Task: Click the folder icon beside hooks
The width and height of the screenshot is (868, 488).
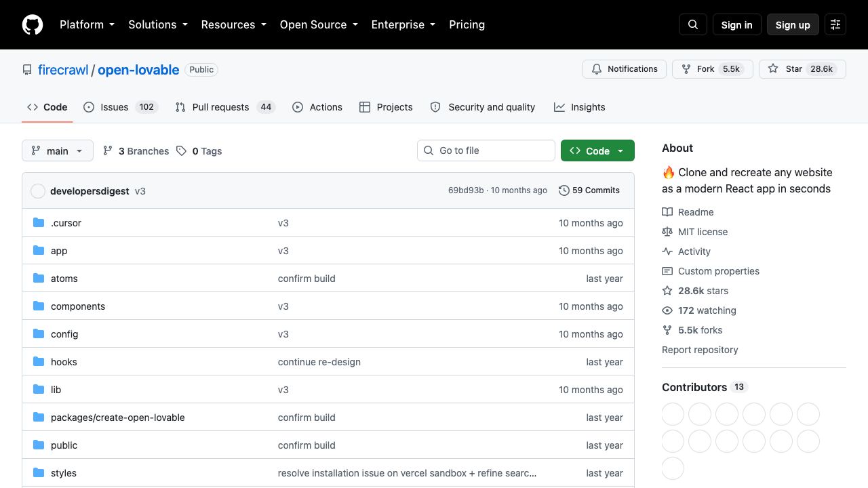Action: pos(39,362)
